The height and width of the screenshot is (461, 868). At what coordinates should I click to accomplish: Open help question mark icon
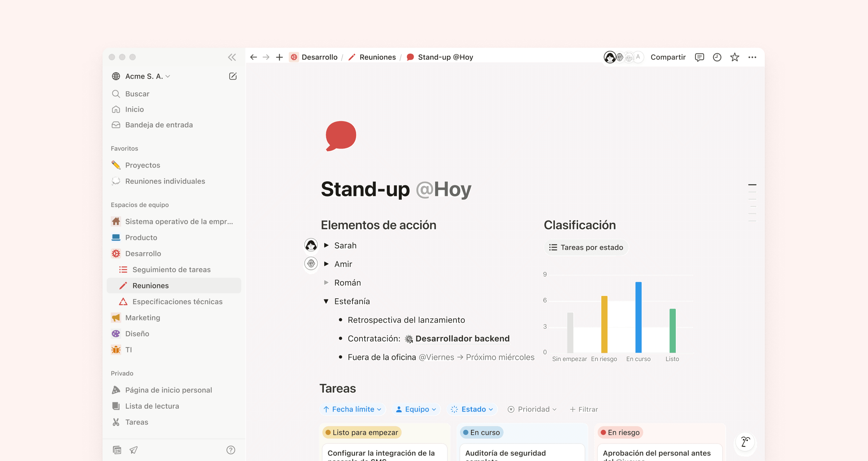coord(231,450)
